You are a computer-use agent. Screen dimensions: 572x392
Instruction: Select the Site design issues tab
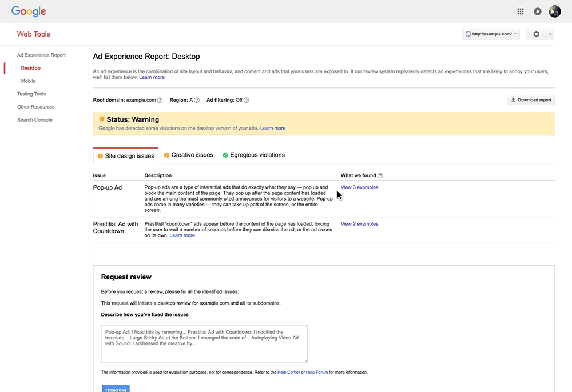tap(126, 156)
